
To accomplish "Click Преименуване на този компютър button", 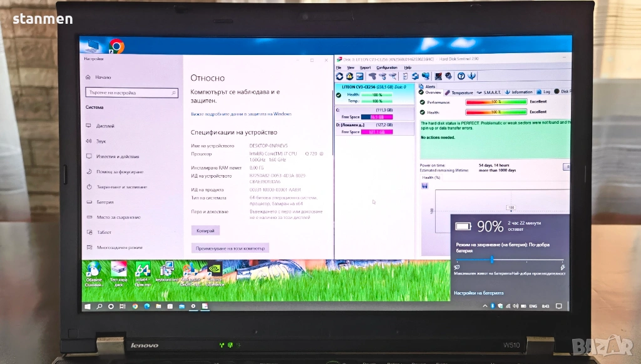I will pyautogui.click(x=230, y=248).
